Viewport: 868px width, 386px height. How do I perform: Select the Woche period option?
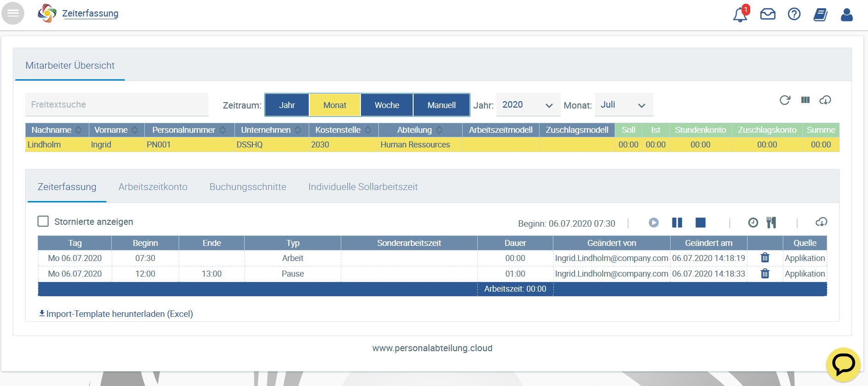pos(387,105)
